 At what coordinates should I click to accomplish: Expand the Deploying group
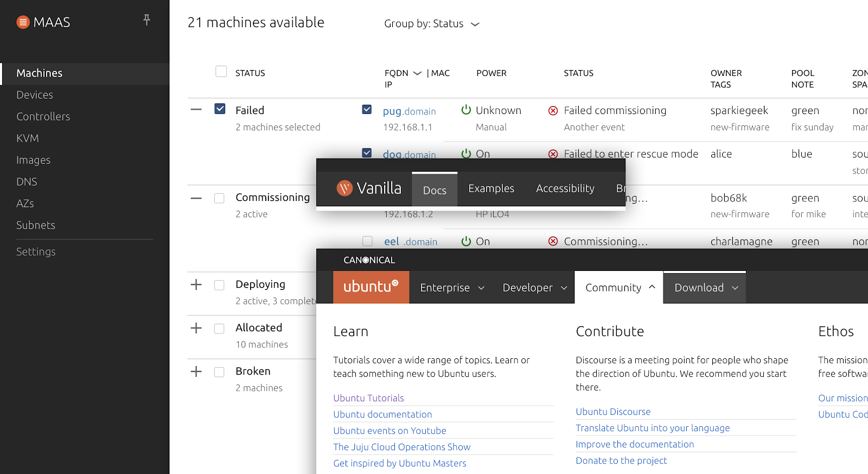pyautogui.click(x=196, y=285)
